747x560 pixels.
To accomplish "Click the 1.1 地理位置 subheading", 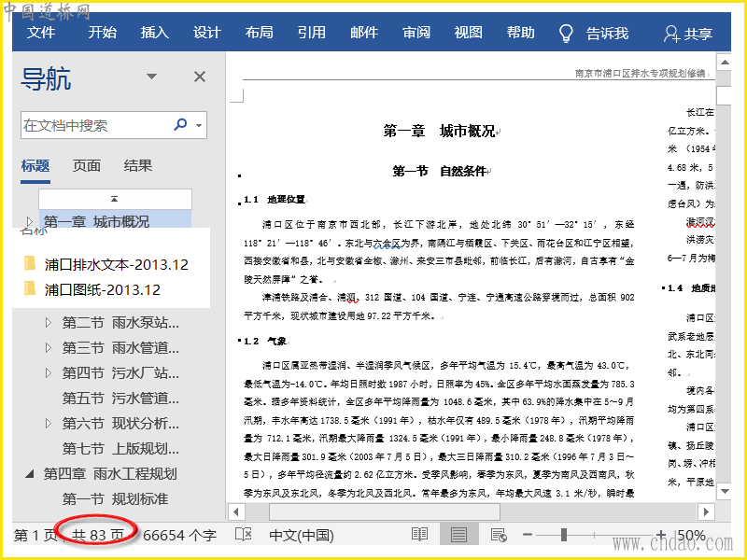I will point(275,200).
